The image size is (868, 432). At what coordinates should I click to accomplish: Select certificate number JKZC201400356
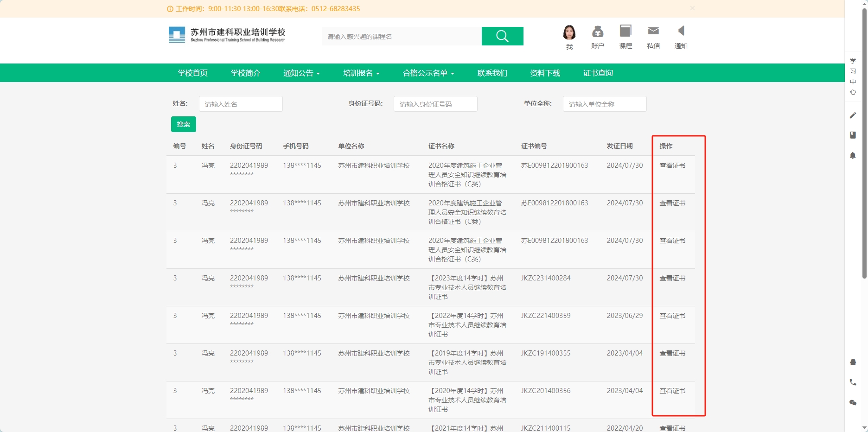click(546, 391)
